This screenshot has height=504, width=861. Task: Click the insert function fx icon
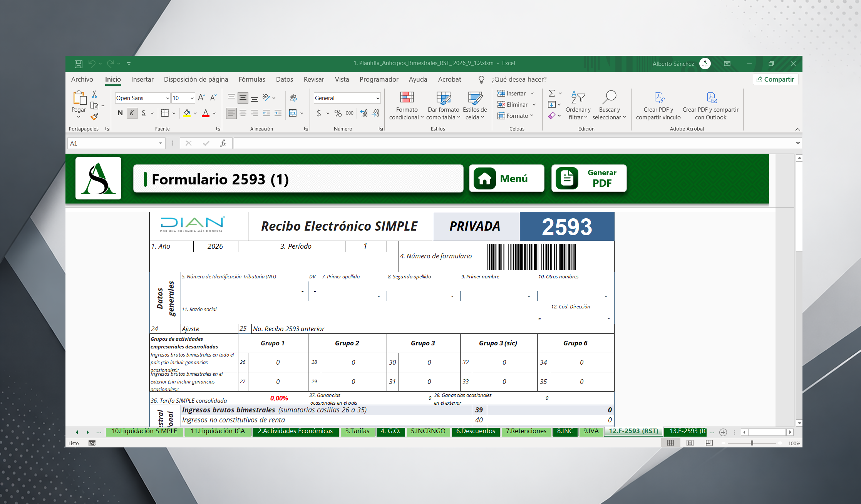click(x=223, y=143)
